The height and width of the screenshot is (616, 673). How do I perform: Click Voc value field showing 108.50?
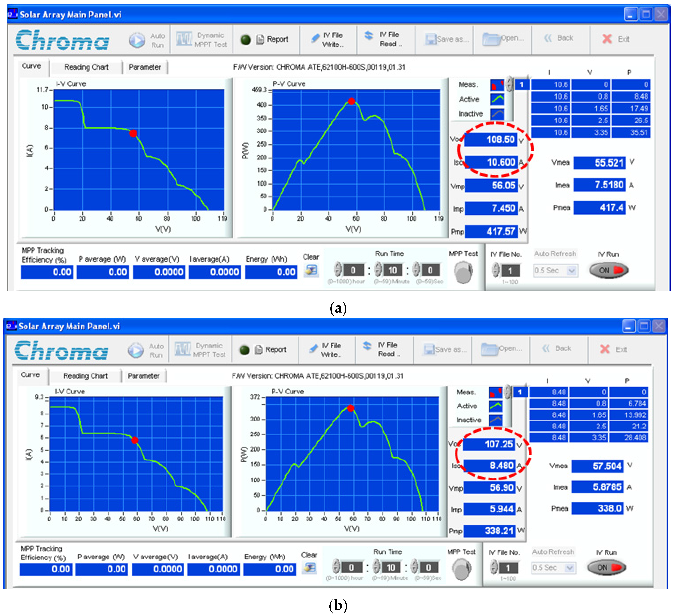pos(491,140)
